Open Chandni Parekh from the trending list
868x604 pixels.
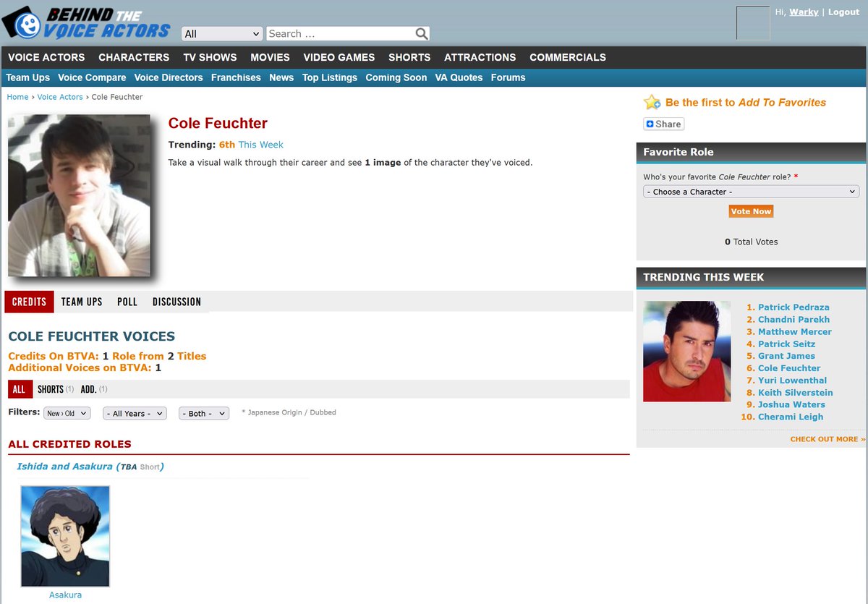[793, 320]
